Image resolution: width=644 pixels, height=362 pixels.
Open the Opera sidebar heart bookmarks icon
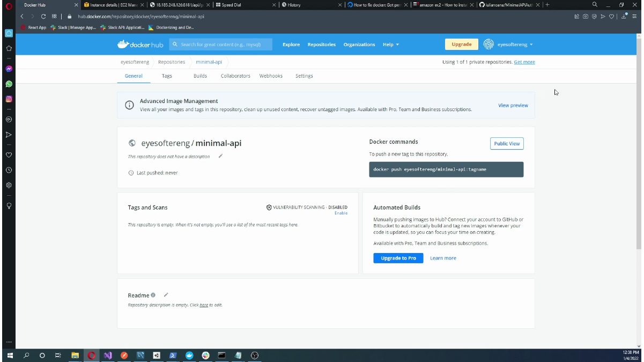point(9,155)
